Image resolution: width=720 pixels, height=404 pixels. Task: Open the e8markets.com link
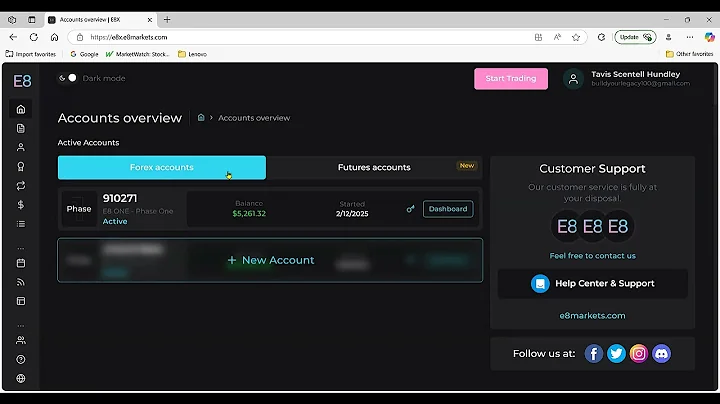pos(592,315)
